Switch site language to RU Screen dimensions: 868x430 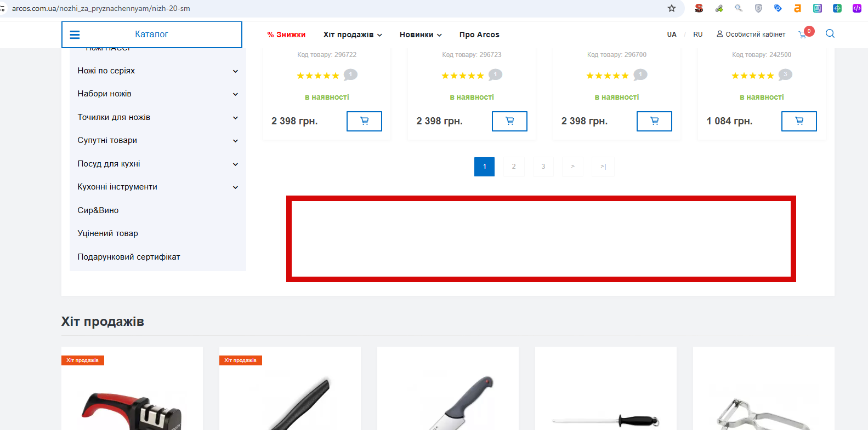698,35
